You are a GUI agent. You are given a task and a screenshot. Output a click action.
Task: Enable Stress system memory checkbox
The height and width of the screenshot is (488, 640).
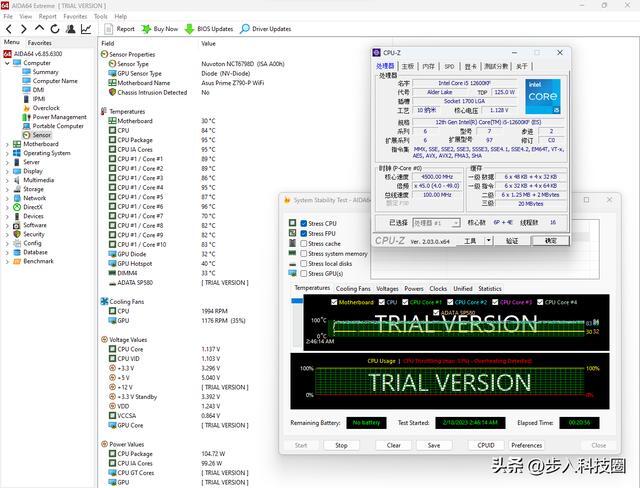[x=304, y=253]
